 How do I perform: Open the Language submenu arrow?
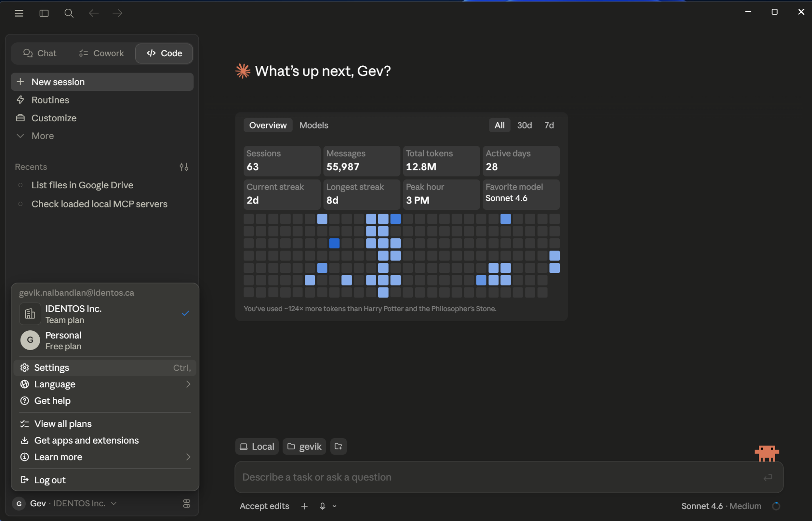pos(188,384)
